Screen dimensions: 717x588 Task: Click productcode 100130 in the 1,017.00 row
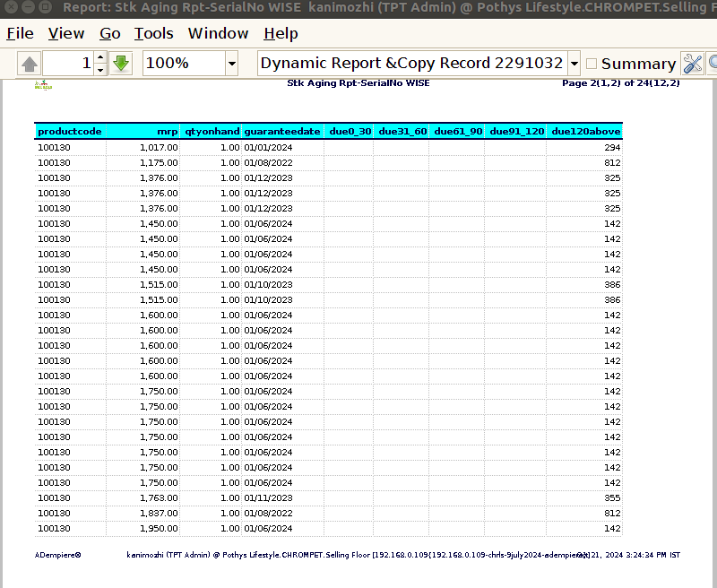click(54, 148)
